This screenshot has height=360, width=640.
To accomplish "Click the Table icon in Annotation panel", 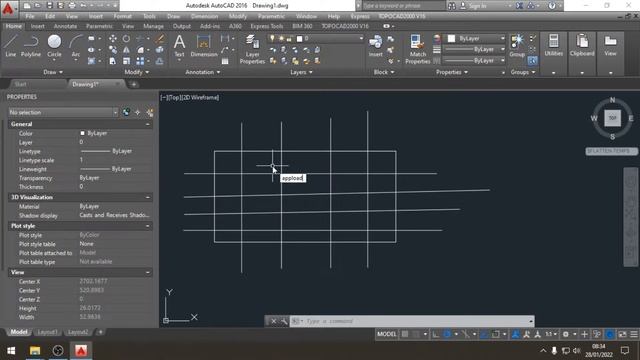I will [x=225, y=61].
